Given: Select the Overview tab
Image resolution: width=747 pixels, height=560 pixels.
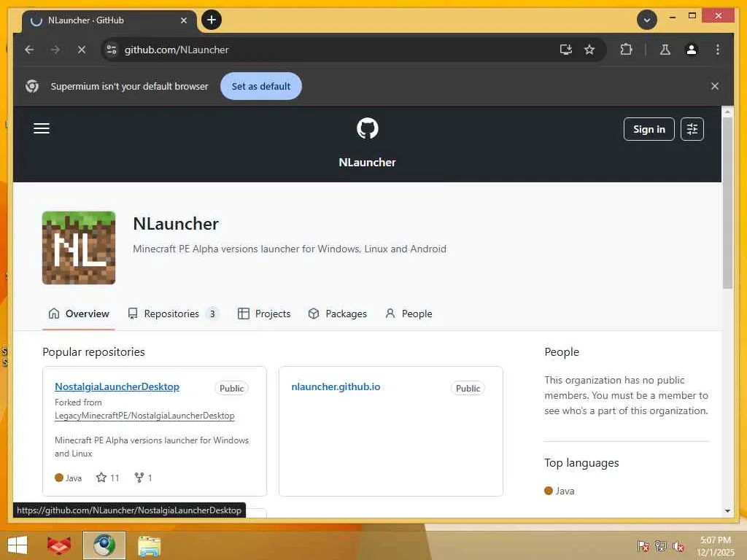Looking at the screenshot, I should (79, 314).
